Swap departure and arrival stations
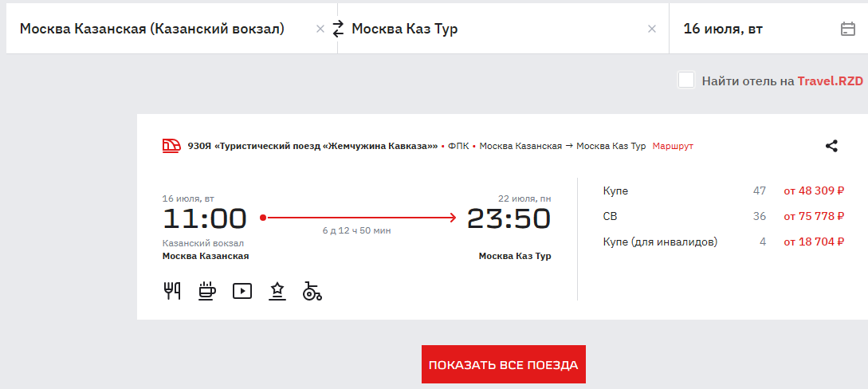868x389 pixels. point(338,29)
